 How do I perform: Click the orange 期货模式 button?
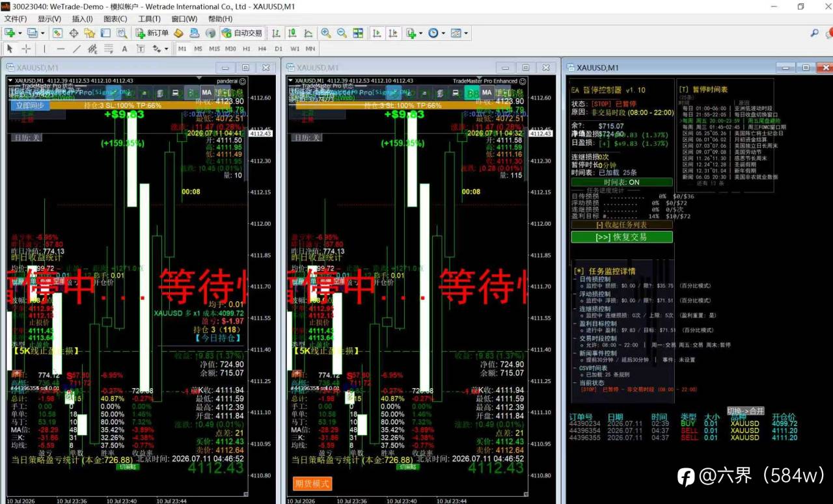click(313, 484)
